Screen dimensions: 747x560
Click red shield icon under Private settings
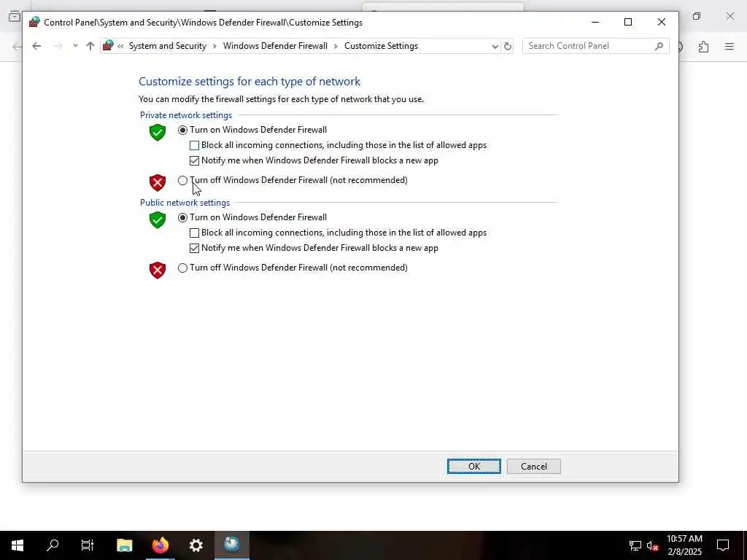pyautogui.click(x=158, y=182)
